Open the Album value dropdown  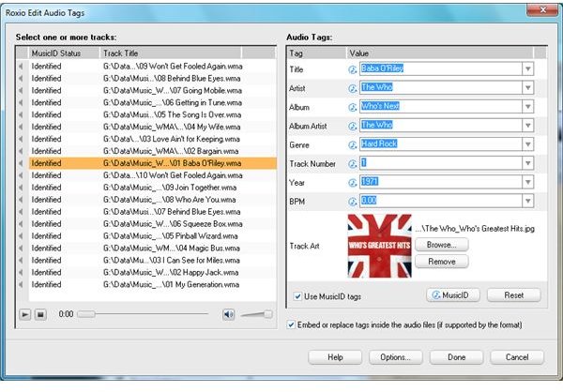527,106
